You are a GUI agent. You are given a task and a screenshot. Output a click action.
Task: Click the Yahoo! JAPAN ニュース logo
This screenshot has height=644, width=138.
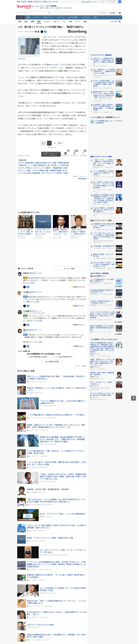pyautogui.click(x=27, y=7)
